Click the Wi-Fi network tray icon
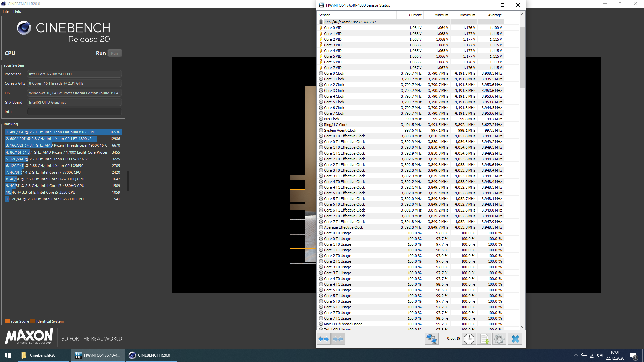Viewport: 644px width, 362px height. pyautogui.click(x=592, y=356)
